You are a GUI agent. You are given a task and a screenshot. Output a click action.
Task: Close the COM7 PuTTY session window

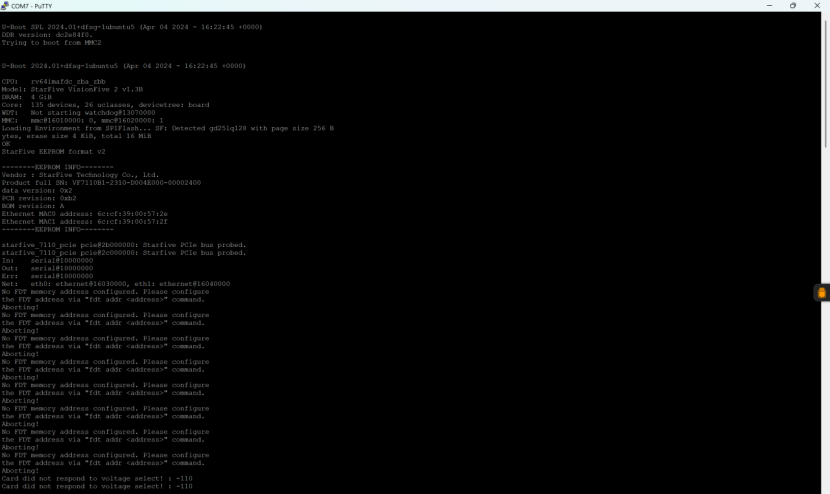817,5
